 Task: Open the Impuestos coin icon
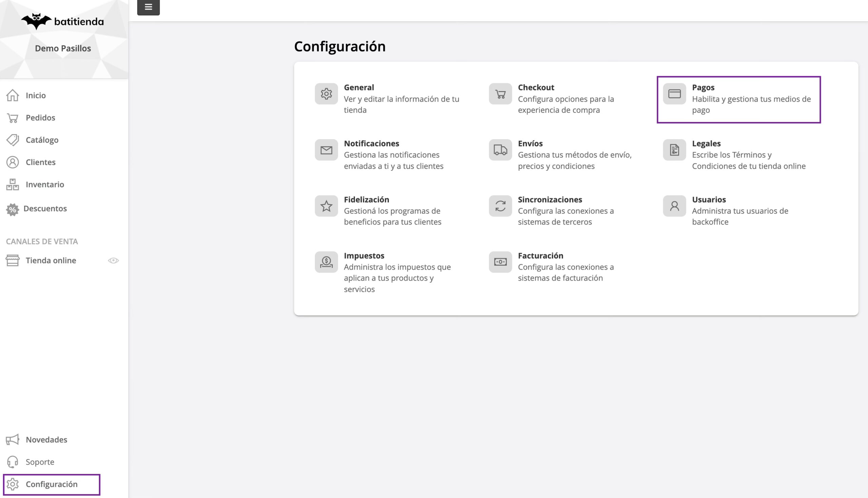click(326, 262)
